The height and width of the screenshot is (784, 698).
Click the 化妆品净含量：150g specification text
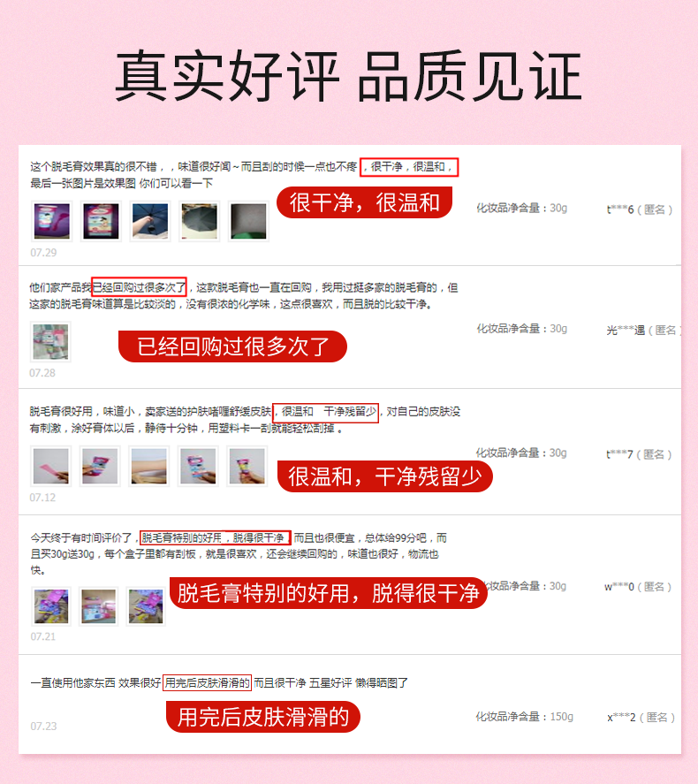(x=524, y=717)
